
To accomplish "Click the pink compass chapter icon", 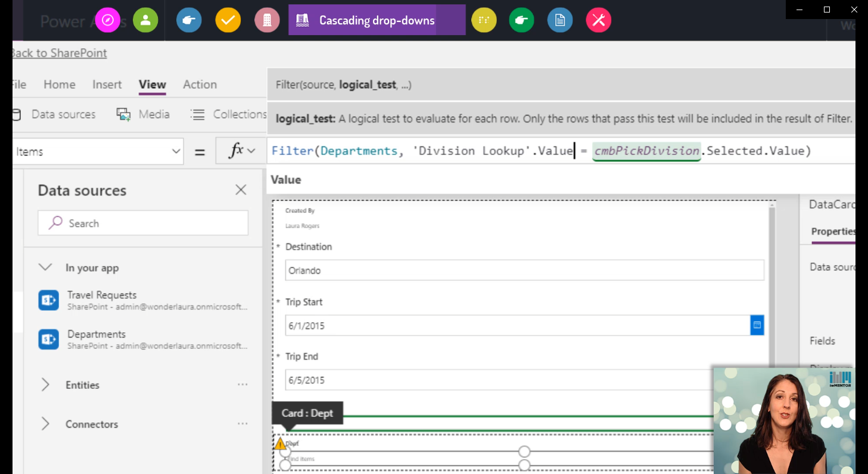I will tap(107, 20).
